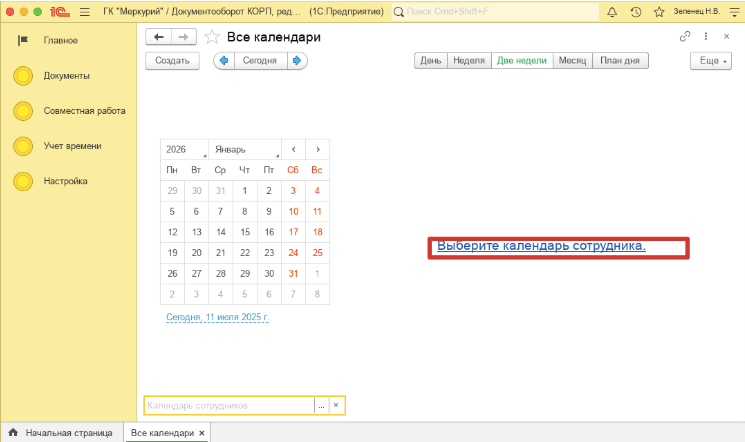
Task: Open the notifications bell icon
Action: pyautogui.click(x=612, y=12)
